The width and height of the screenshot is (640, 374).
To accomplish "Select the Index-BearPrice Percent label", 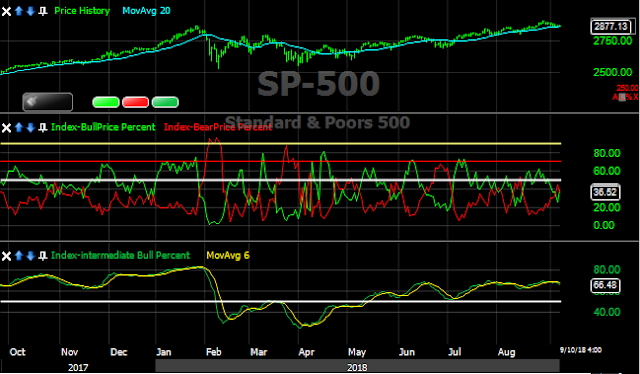I will [218, 127].
